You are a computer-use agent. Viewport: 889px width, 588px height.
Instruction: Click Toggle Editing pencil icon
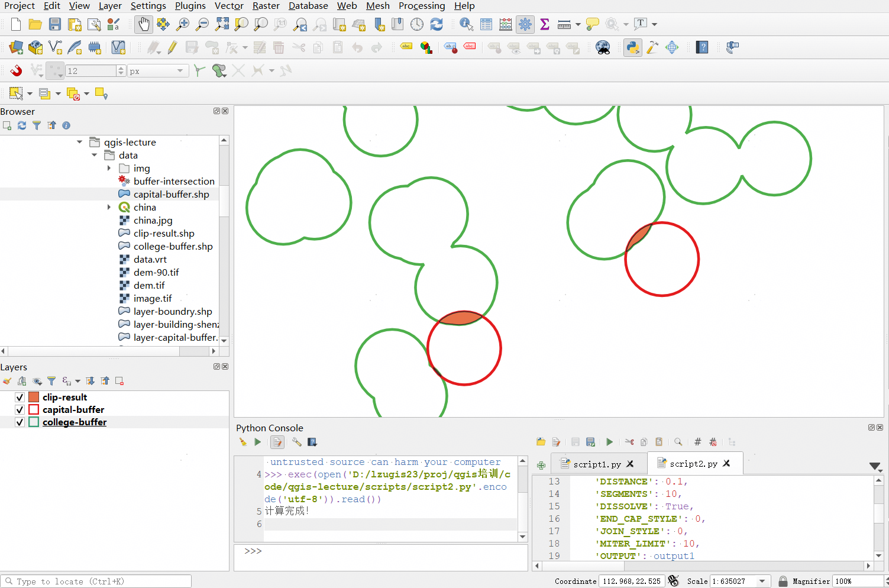(172, 47)
